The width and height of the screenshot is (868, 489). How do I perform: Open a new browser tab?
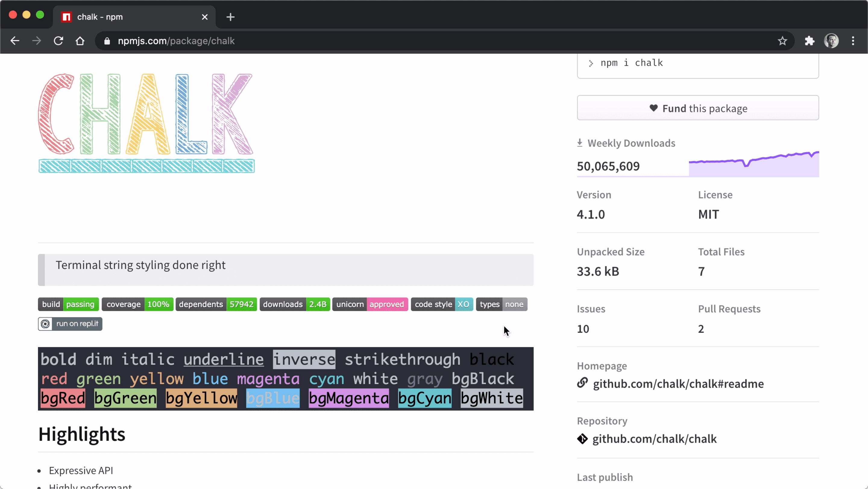[x=231, y=17]
